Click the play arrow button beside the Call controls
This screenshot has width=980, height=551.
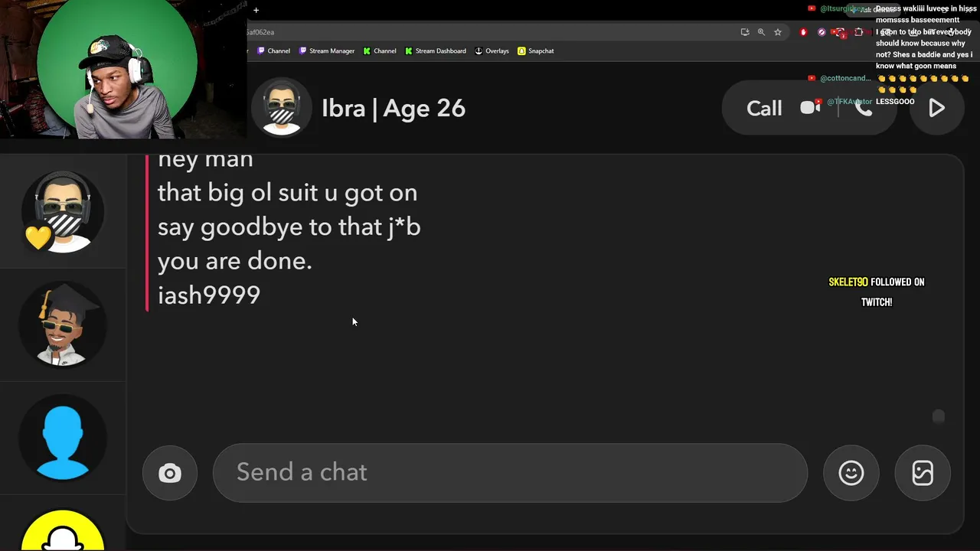click(x=936, y=108)
